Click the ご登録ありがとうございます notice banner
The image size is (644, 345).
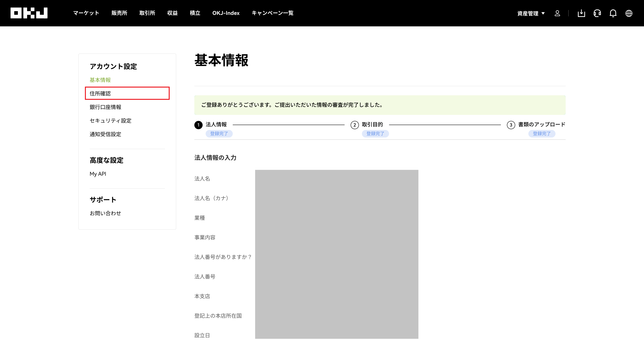tap(380, 105)
